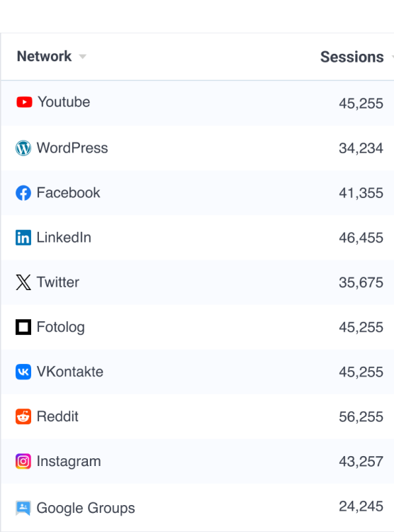Click the Fotolog square icon

[23, 327]
